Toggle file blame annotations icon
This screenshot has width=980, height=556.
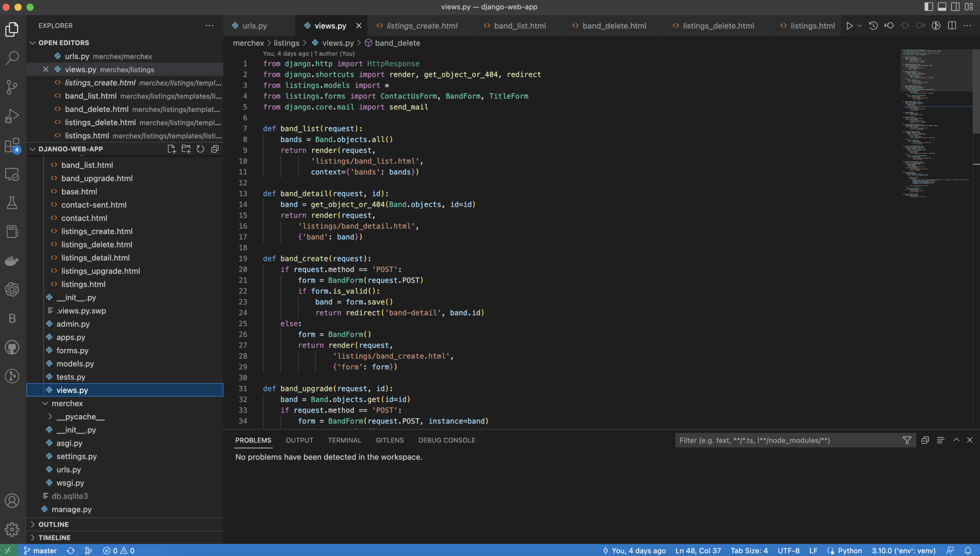tap(936, 26)
